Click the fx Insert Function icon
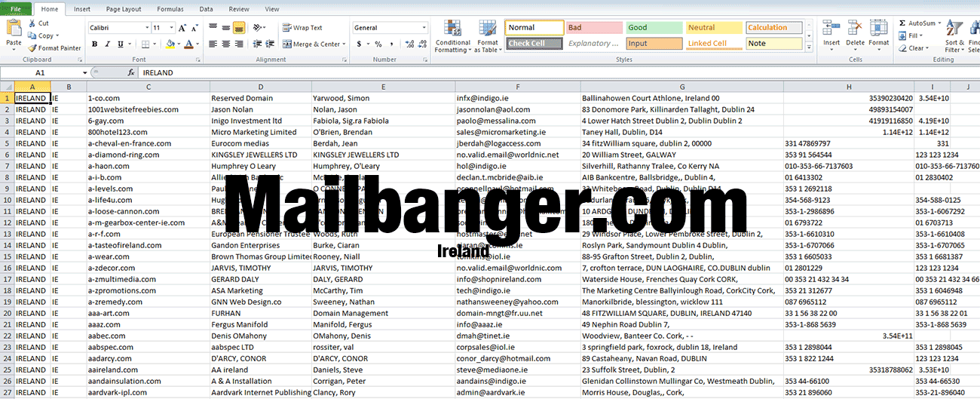This screenshot has height=399, width=980. click(x=131, y=73)
